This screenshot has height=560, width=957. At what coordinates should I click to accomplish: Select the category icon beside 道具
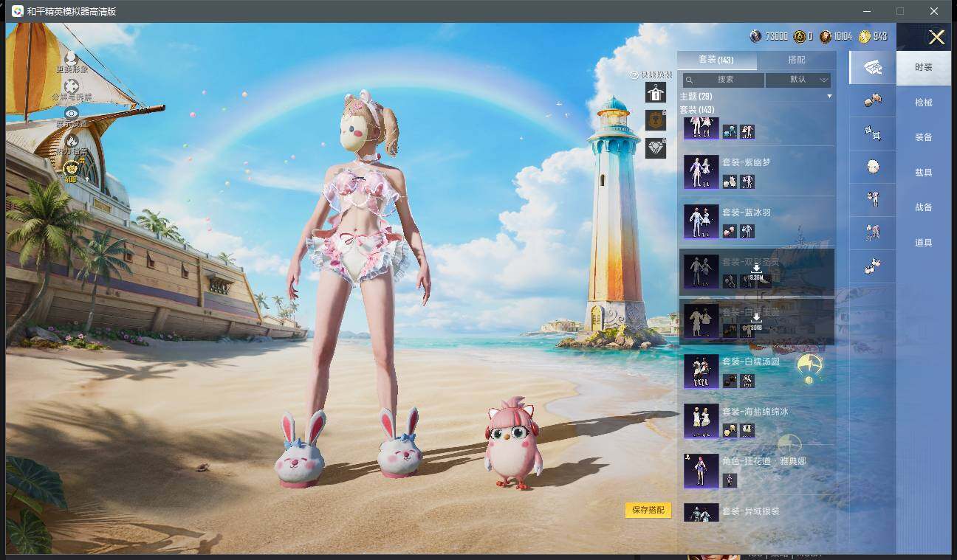point(873,233)
